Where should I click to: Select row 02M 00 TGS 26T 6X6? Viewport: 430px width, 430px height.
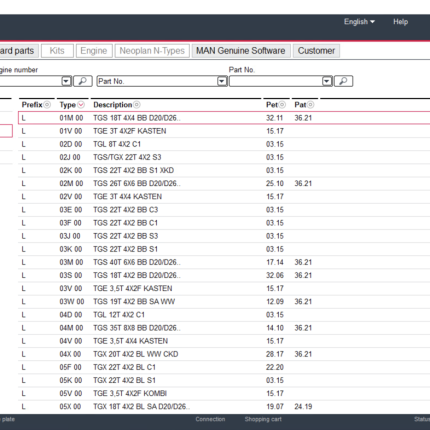click(224, 184)
